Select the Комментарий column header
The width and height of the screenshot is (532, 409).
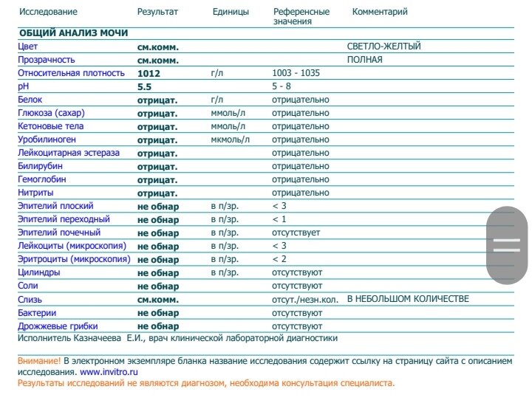[x=380, y=12]
